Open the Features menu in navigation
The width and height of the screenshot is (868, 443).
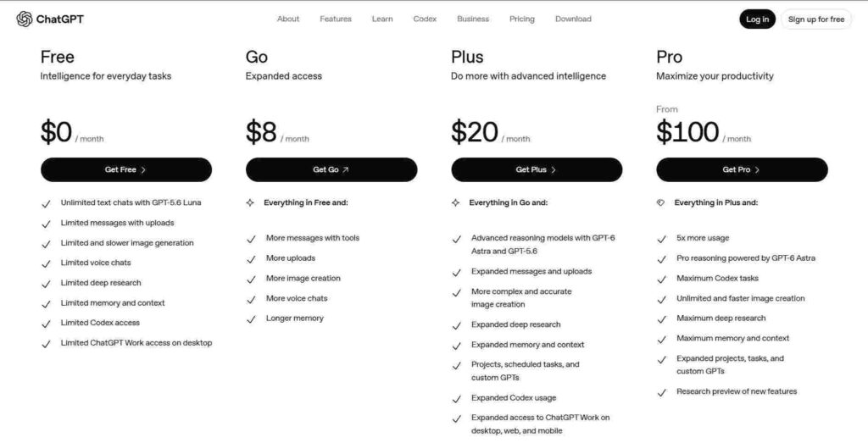pos(336,19)
